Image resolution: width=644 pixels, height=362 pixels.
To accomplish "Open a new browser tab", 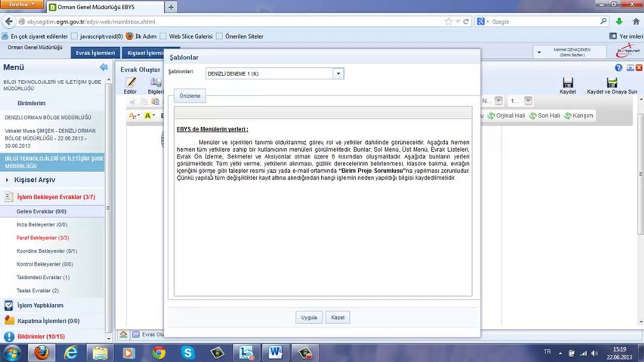I will tap(171, 7).
